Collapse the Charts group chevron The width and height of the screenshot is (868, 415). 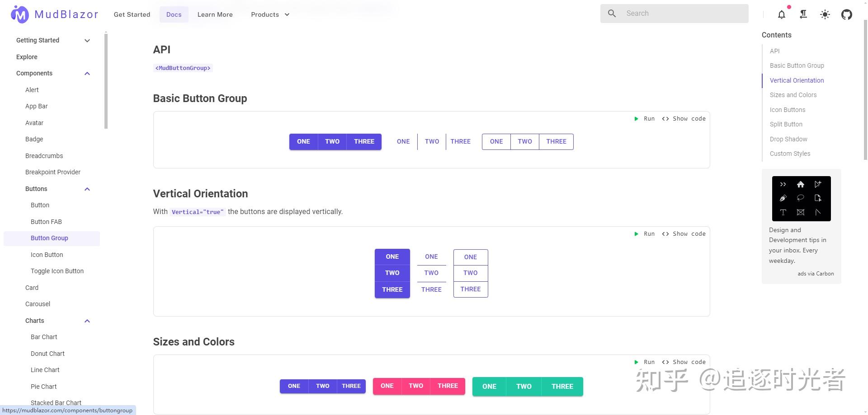[87, 321]
